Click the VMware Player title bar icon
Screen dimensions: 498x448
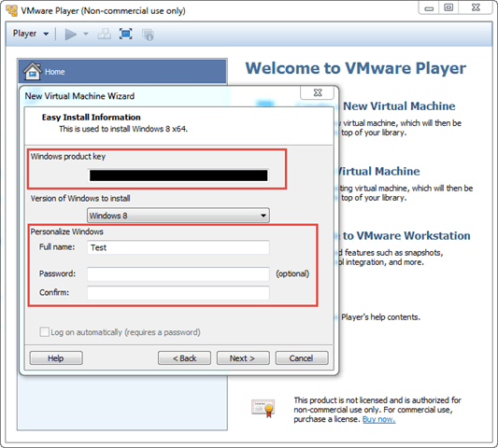(x=12, y=10)
